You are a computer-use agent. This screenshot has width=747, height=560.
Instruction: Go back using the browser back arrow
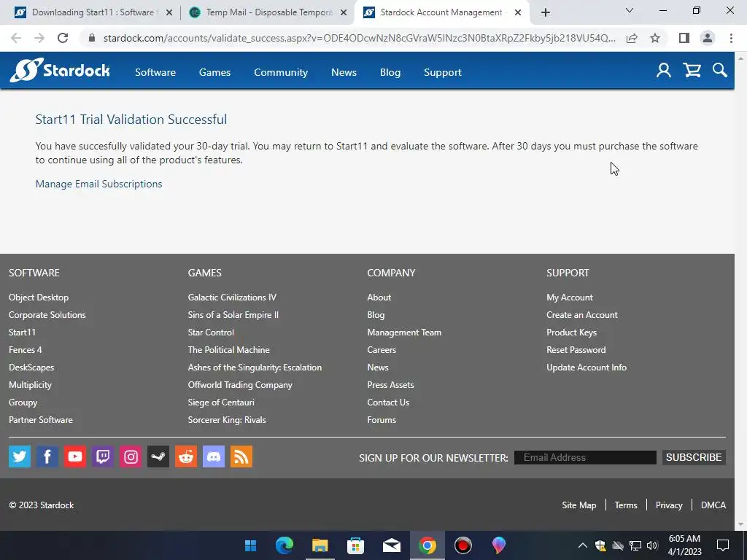pyautogui.click(x=16, y=38)
